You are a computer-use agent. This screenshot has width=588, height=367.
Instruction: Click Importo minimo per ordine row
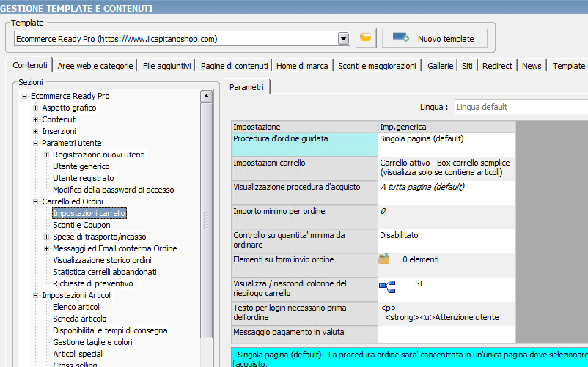[x=304, y=217]
